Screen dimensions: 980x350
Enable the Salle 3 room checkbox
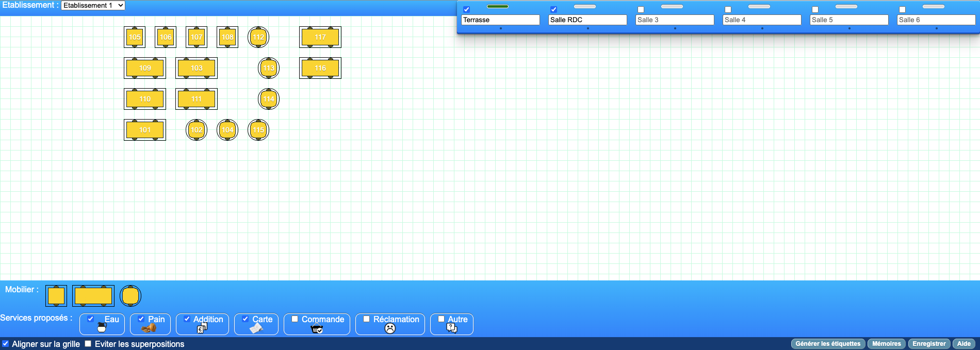pos(641,10)
